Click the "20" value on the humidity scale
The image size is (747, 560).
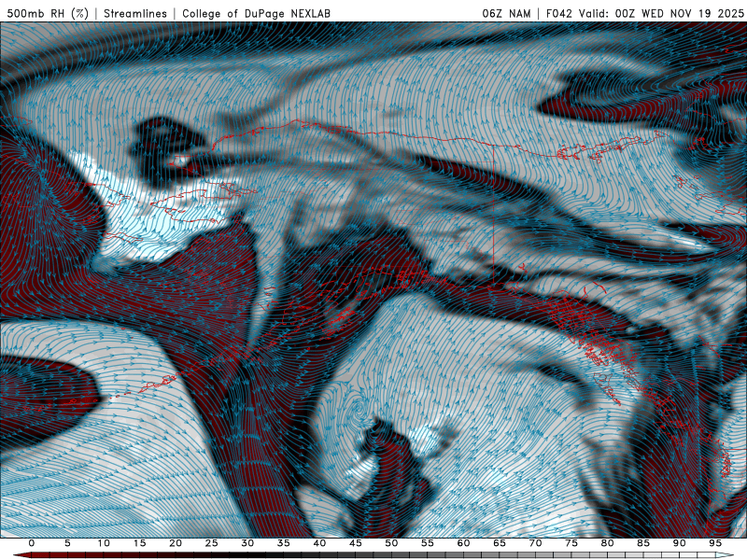click(176, 543)
